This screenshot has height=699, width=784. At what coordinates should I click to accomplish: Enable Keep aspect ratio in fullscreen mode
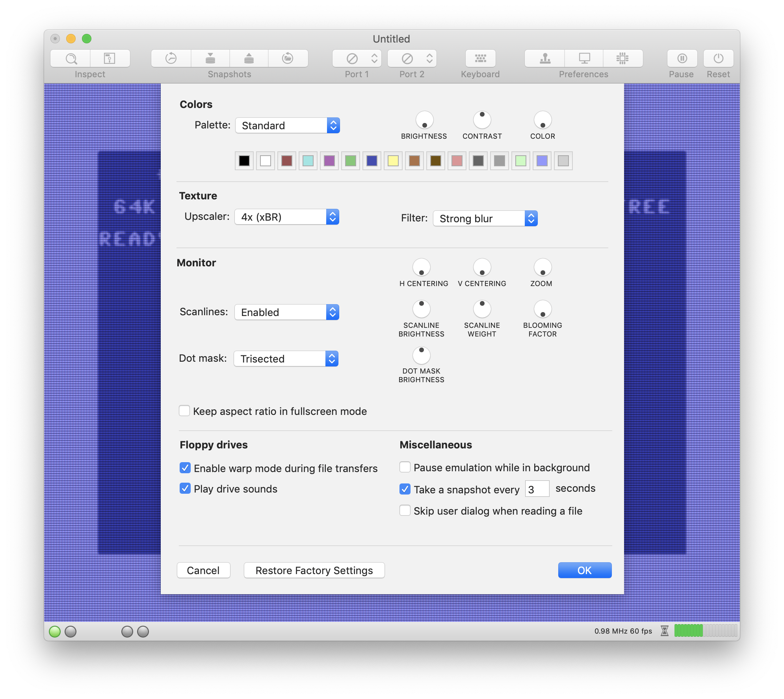[184, 411]
